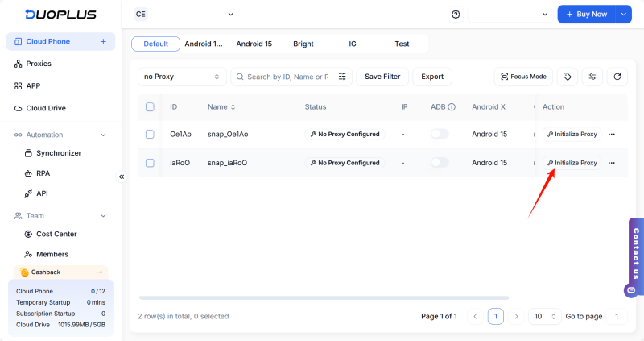
Task: Open Proxies in the sidebar
Action: click(39, 64)
